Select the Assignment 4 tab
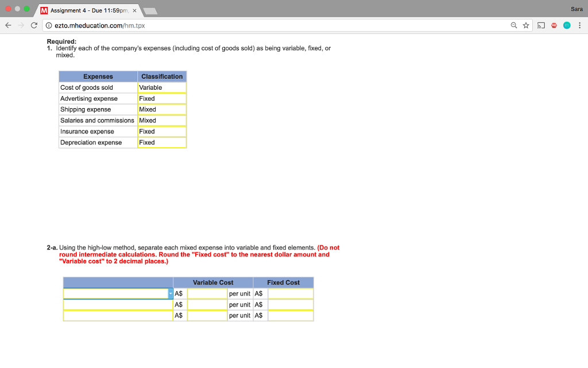This screenshot has height=368, width=588. pyautogui.click(x=88, y=10)
